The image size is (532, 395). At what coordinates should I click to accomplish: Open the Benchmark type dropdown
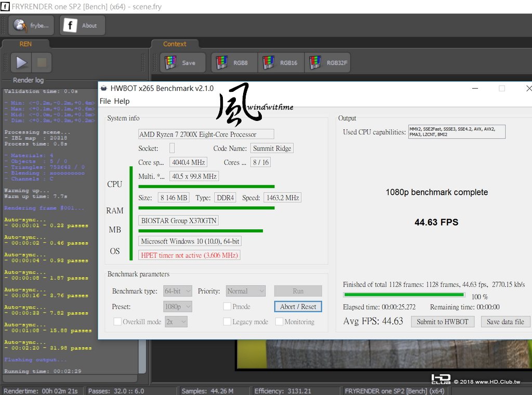178,291
